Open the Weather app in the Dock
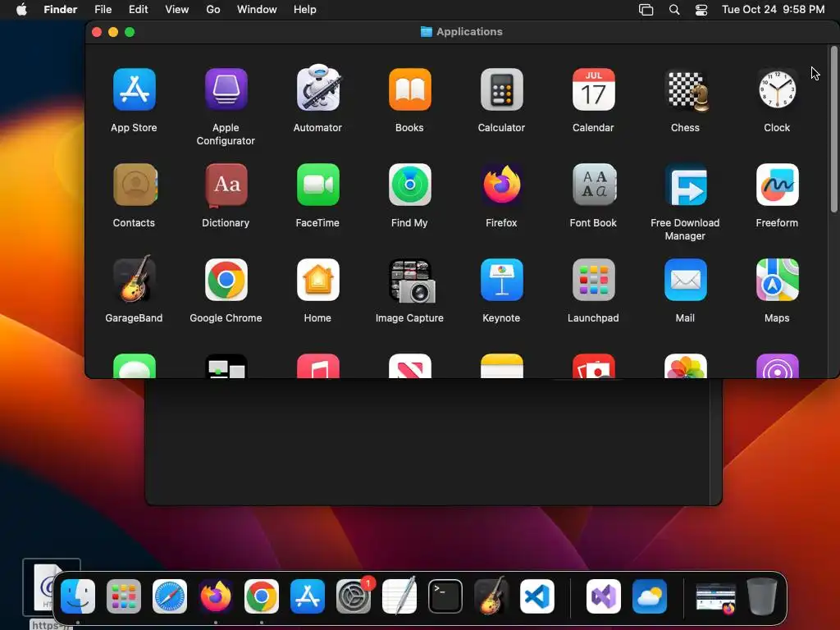This screenshot has height=630, width=840. (x=650, y=596)
